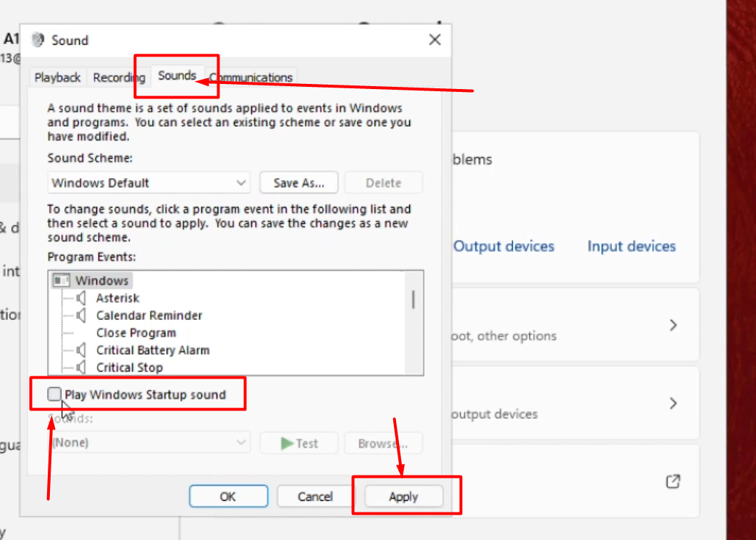This screenshot has height=540, width=756.
Task: Open the disabled Sounds (None) dropdown
Action: pos(149,442)
